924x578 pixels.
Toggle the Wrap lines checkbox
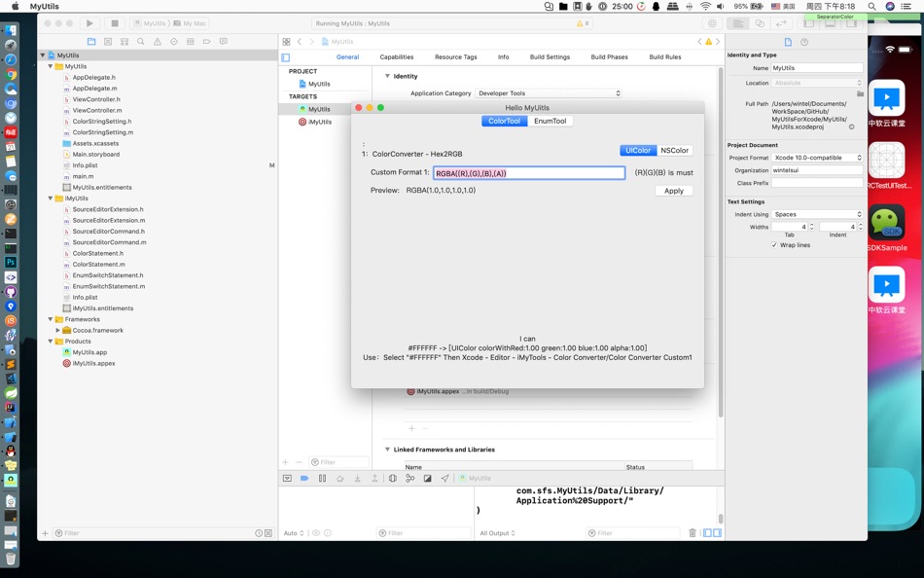coord(774,245)
